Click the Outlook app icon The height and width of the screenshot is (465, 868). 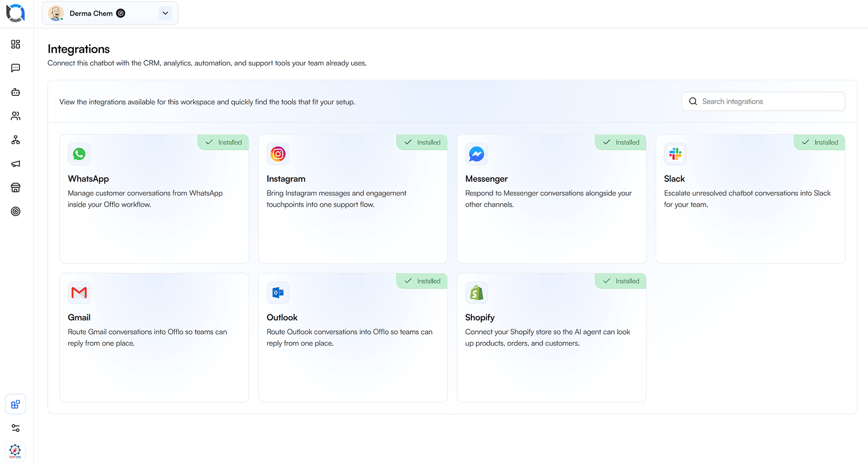(278, 292)
